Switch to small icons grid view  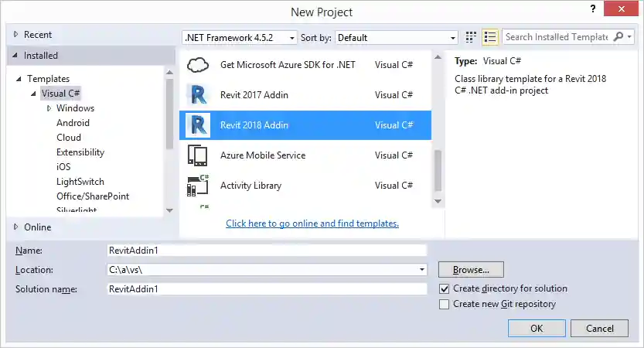tap(472, 37)
